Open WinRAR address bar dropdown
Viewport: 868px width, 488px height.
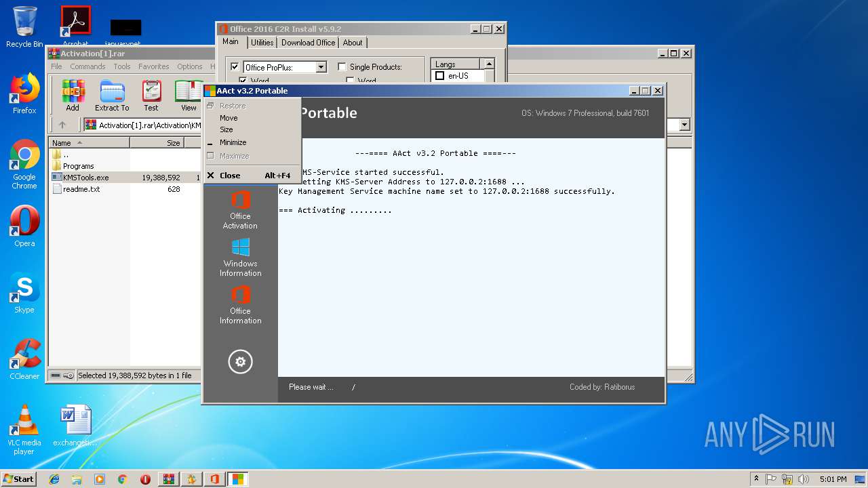(x=684, y=125)
